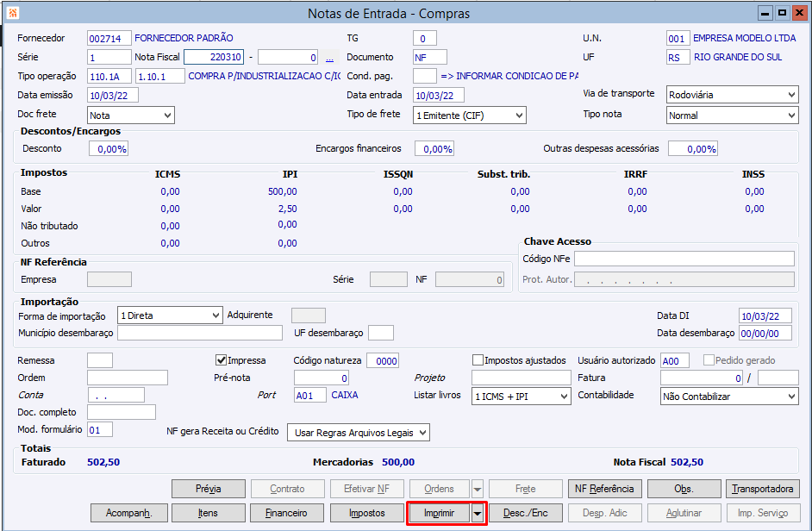This screenshot has width=812, height=531.
Task: Expand the Doc frete dropdown
Action: (131, 115)
